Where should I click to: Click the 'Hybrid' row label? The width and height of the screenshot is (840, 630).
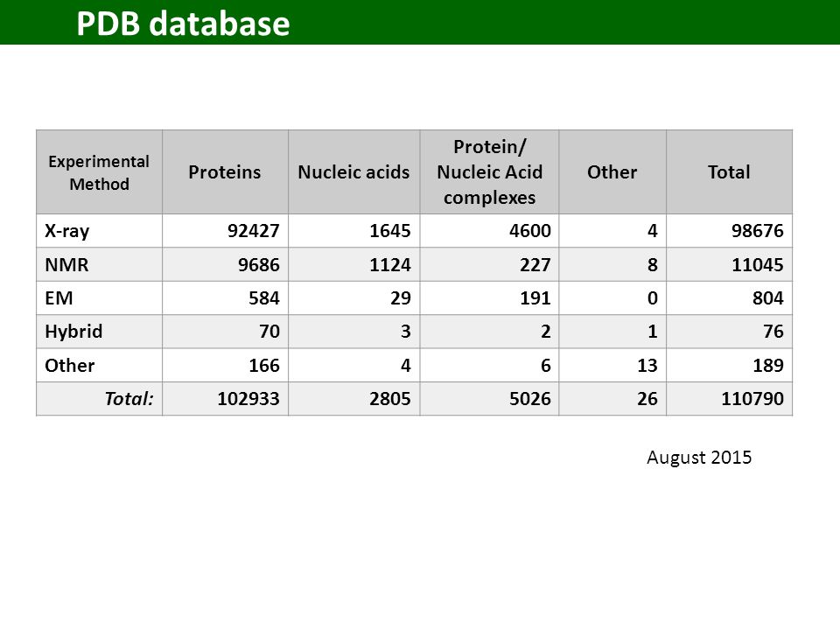(x=73, y=332)
